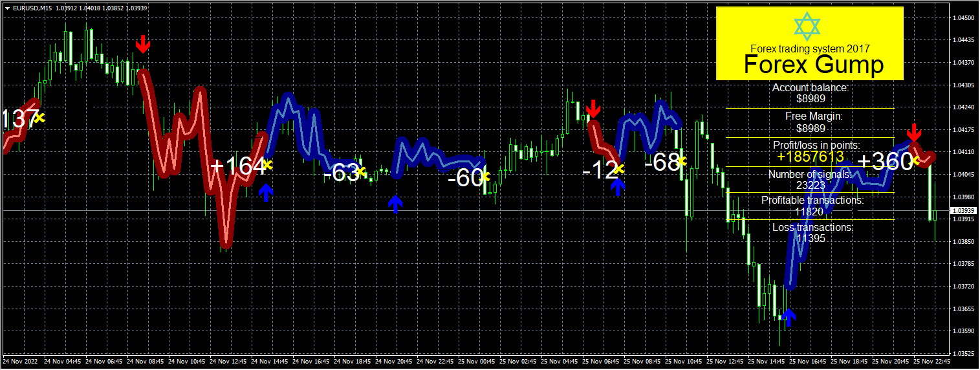Click the '24 Nov 12:45' time axis label
The height and width of the screenshot is (370, 980).
click(x=230, y=361)
